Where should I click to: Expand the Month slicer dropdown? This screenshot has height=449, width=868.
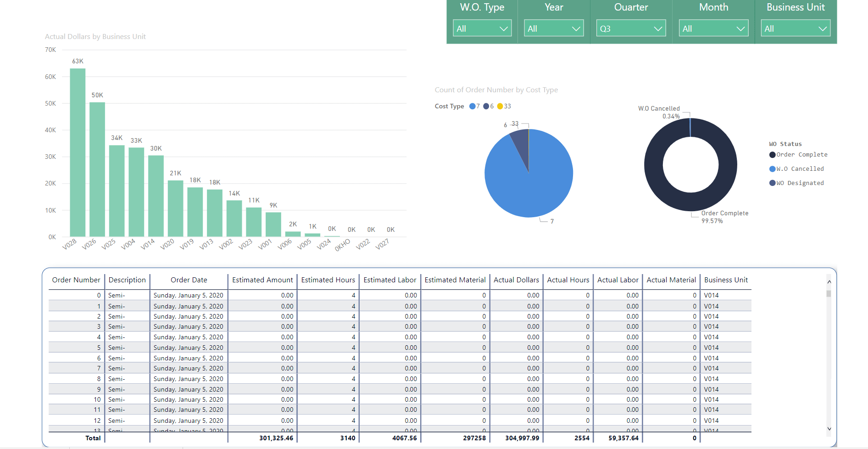click(713, 28)
